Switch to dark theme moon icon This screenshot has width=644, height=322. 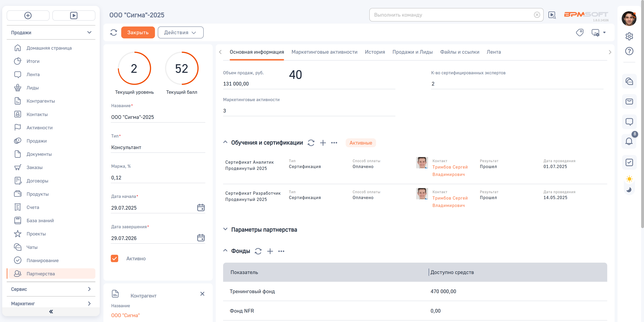[x=629, y=190]
